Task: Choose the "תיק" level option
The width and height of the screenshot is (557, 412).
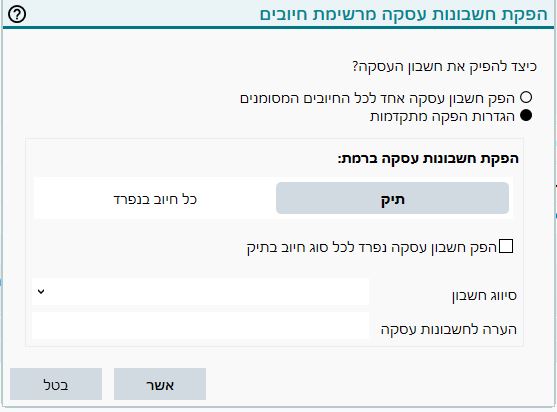Action: 392,198
